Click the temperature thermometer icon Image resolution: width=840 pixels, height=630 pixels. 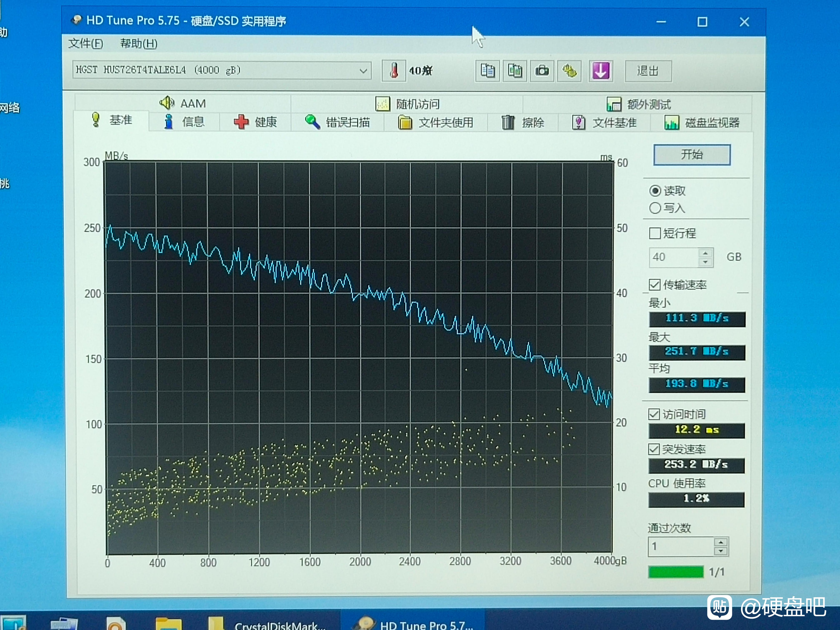tap(394, 71)
